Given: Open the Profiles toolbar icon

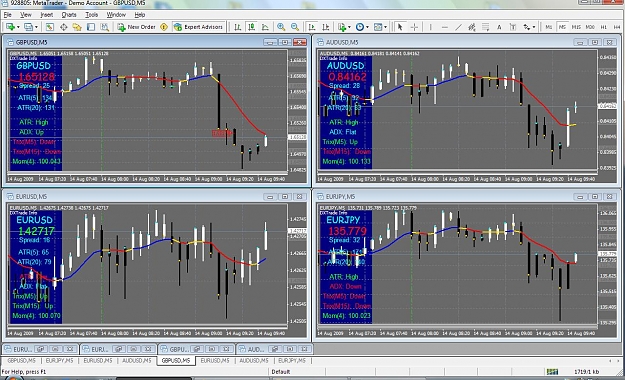Looking at the screenshot, I should [28, 27].
